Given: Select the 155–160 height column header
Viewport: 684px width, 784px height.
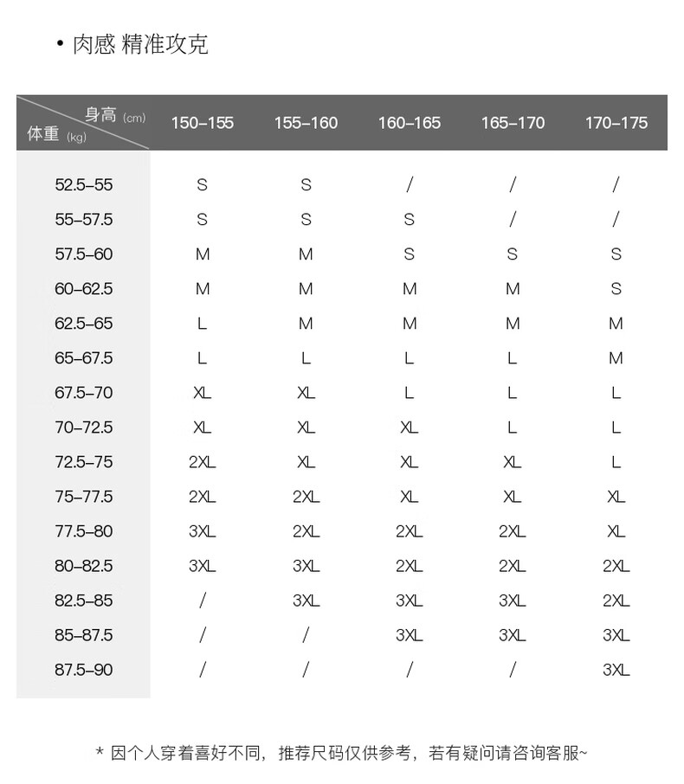Looking at the screenshot, I should pos(306,123).
